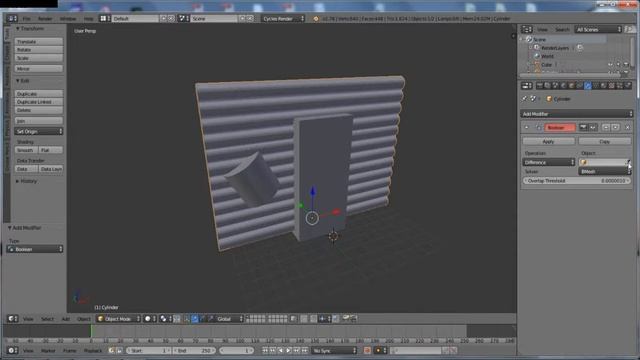Remove the Boolean modifier with X
Image resolution: width=640 pixels, height=360 pixels.
click(x=627, y=128)
